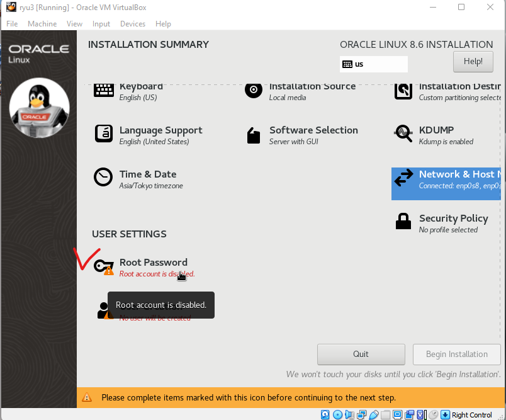The image size is (506, 420).
Task: Click the keyboard layout icon beside 'us'
Action: [347, 64]
